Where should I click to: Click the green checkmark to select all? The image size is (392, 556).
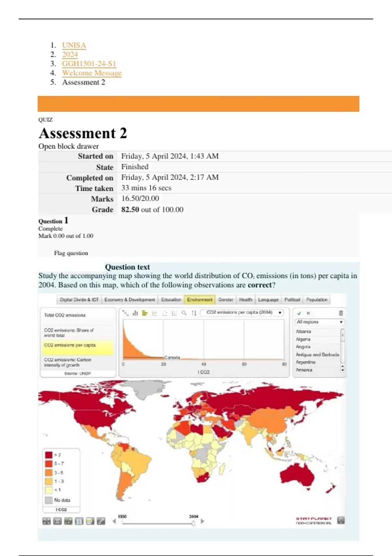(x=299, y=313)
